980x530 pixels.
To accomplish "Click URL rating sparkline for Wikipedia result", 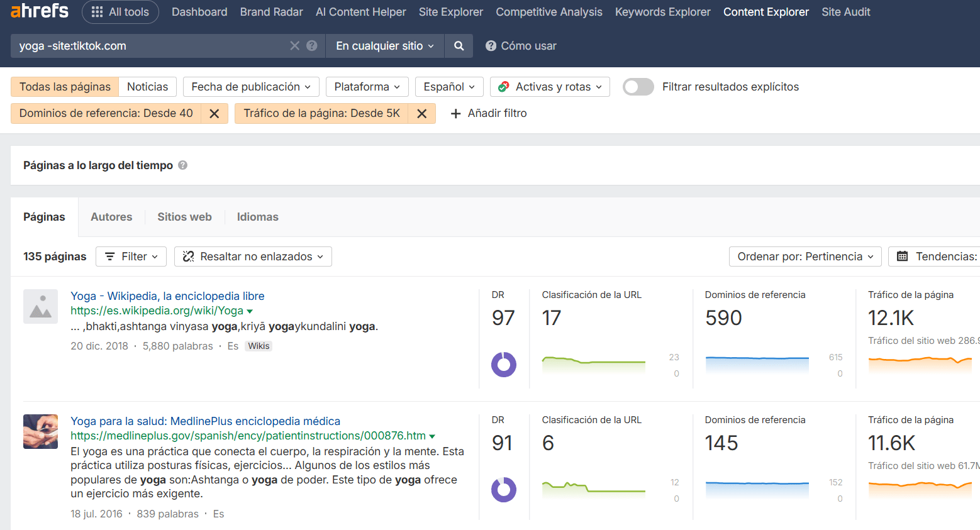I will 594,365.
